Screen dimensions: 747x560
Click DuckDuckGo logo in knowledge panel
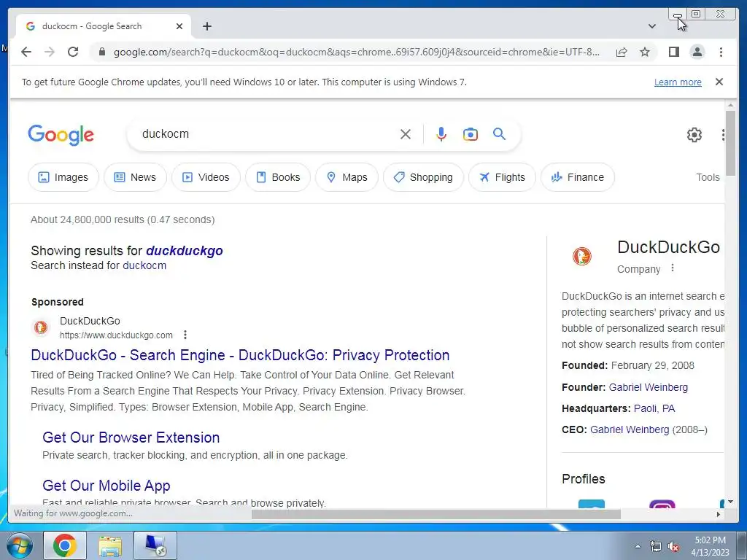coord(581,256)
